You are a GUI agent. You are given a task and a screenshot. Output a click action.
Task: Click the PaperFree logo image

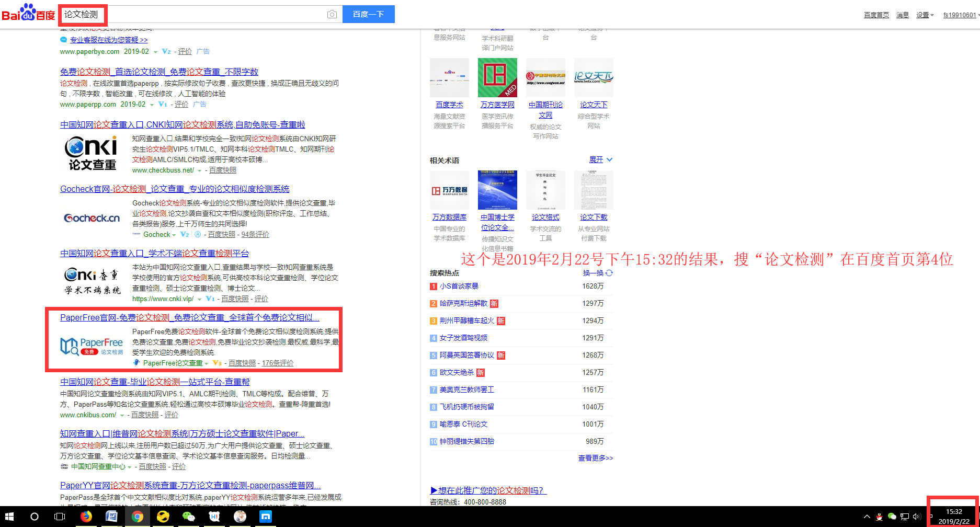tap(92, 346)
